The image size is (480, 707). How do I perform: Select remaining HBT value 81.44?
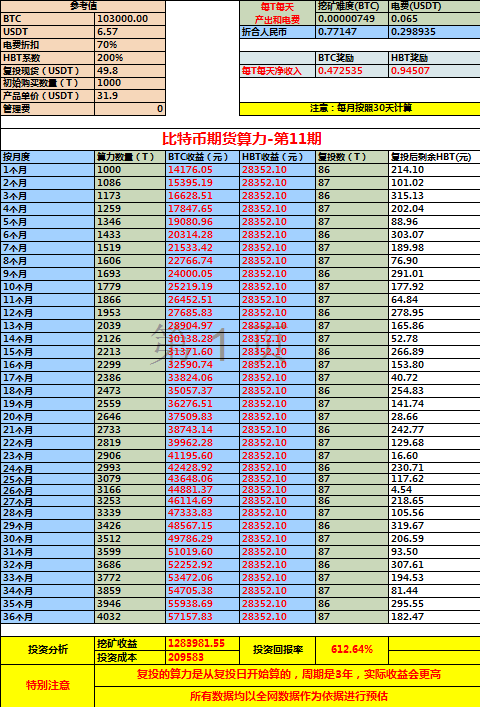coord(434,591)
